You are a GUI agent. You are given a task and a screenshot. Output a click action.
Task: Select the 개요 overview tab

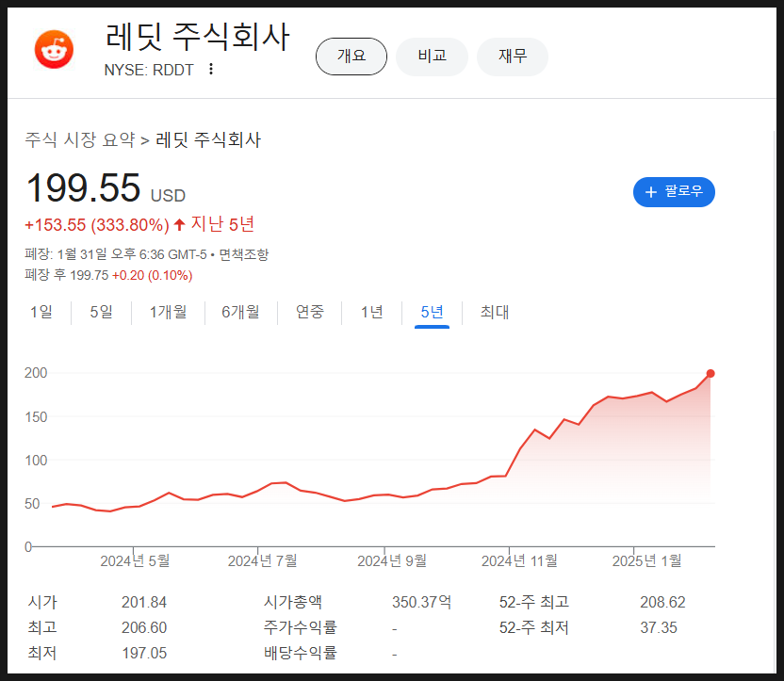coord(351,57)
